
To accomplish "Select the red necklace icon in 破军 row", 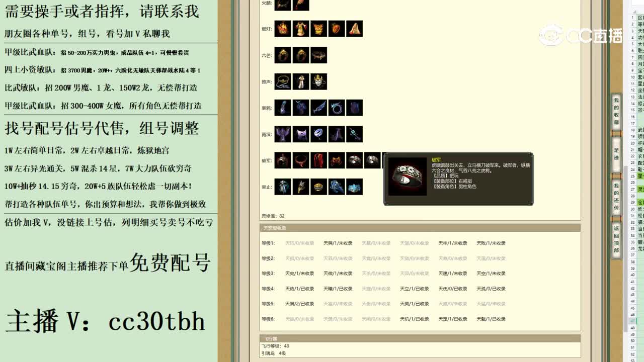I will [301, 160].
